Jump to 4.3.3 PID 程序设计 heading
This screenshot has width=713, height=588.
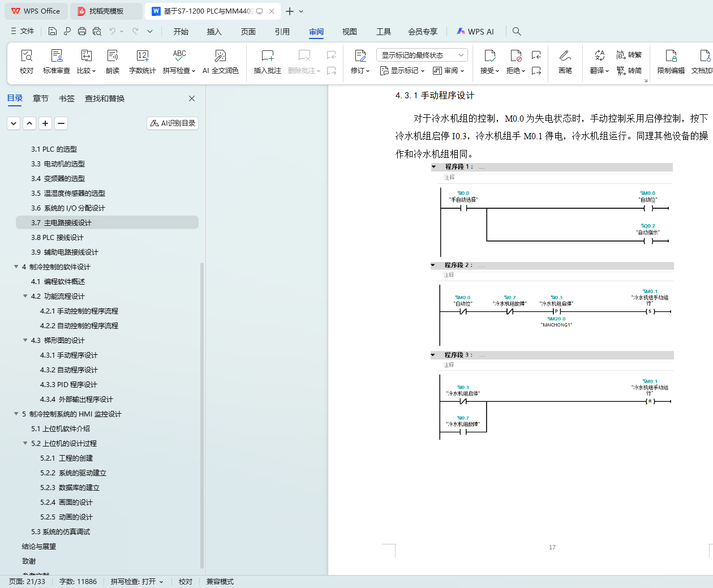[68, 384]
